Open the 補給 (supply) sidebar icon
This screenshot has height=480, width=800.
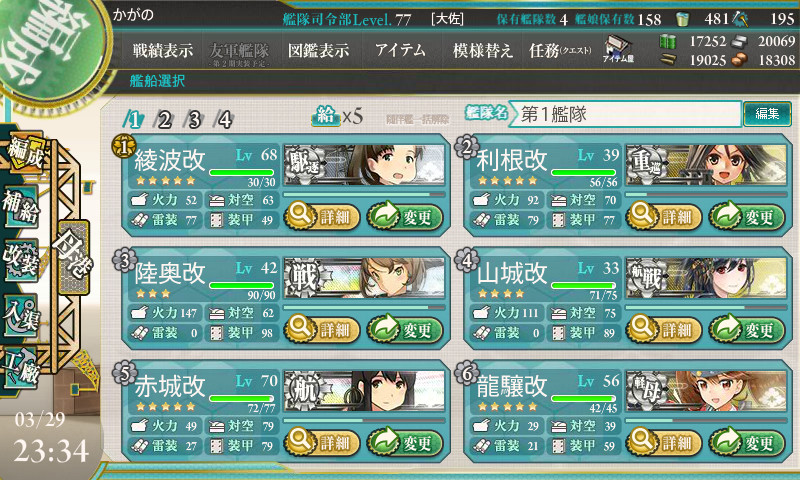(x=21, y=205)
